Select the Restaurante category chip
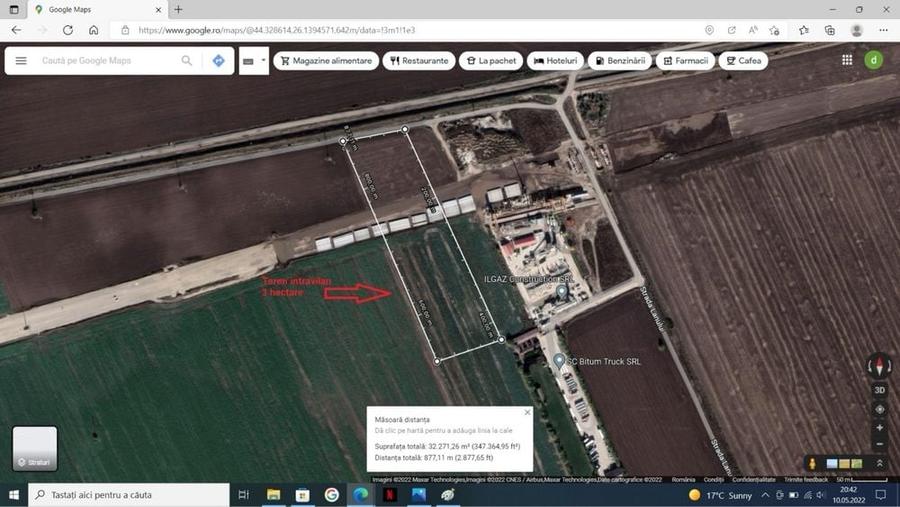The height and width of the screenshot is (507, 900). pyautogui.click(x=419, y=60)
